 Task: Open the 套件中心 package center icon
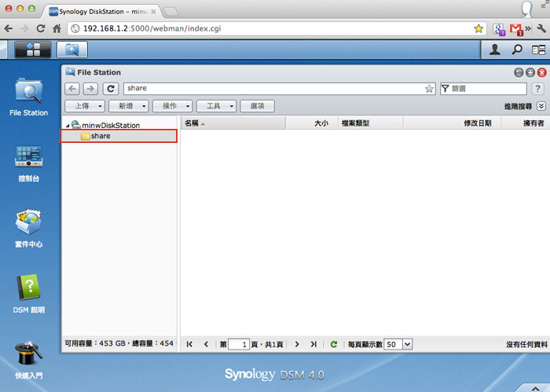[29, 229]
